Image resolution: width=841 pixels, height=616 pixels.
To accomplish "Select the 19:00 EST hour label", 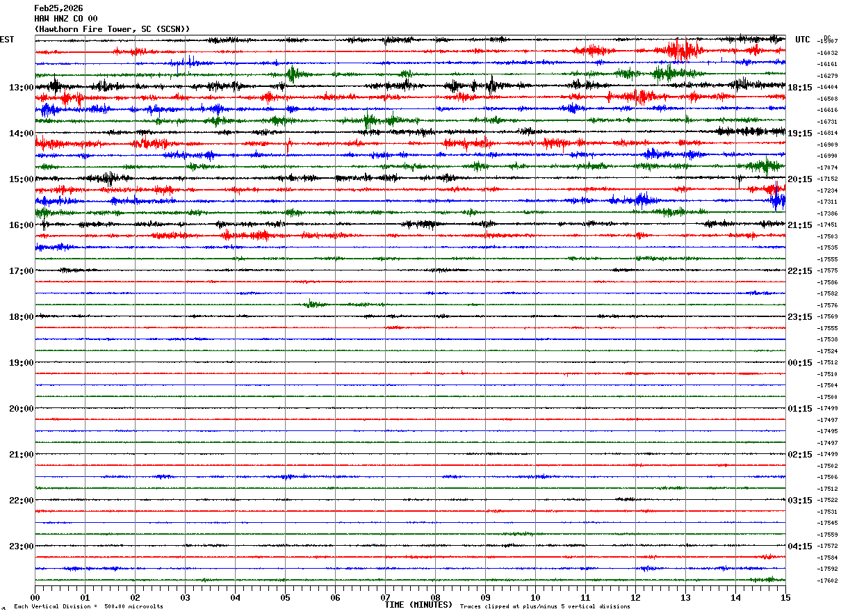I will click(22, 363).
